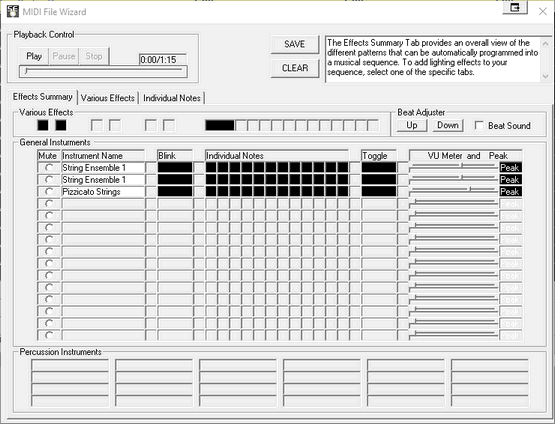Image resolution: width=555 pixels, height=424 pixels.
Task: Adjust VU Meter slider for first String Ensemble 1
Action: (x=453, y=166)
